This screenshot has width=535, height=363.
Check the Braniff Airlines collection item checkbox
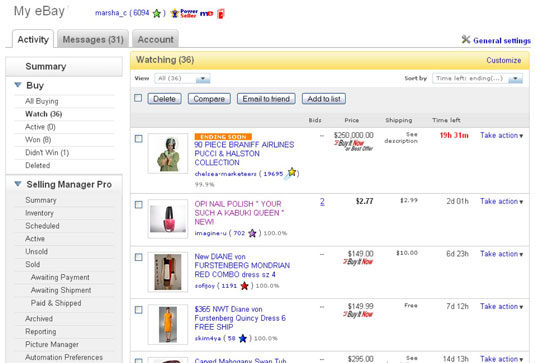point(139,139)
